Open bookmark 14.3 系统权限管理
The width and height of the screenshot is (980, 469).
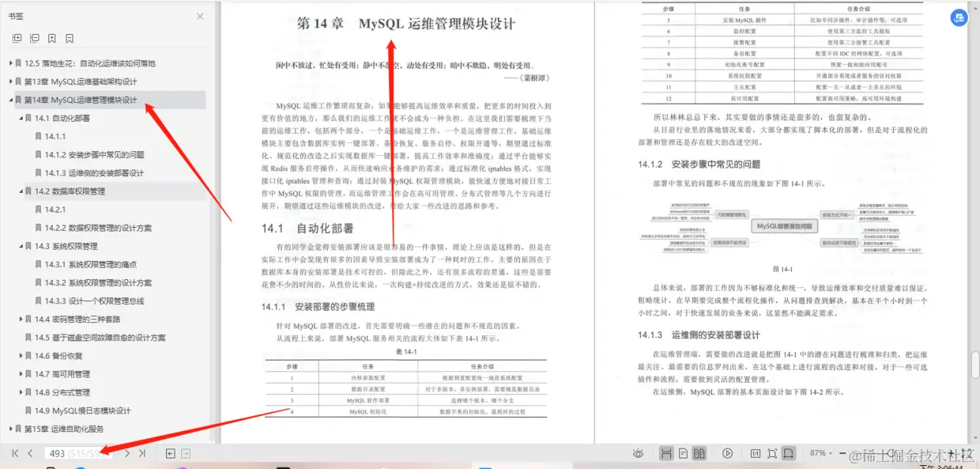coord(66,246)
